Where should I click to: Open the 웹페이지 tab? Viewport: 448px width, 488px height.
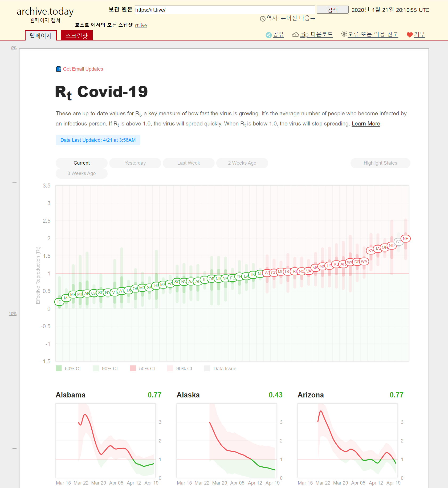pos(40,35)
